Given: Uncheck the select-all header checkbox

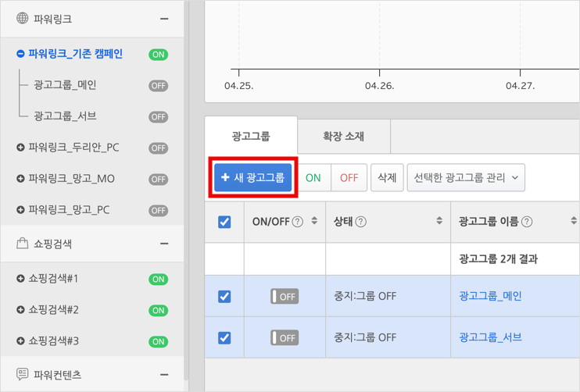Looking at the screenshot, I should click(224, 222).
